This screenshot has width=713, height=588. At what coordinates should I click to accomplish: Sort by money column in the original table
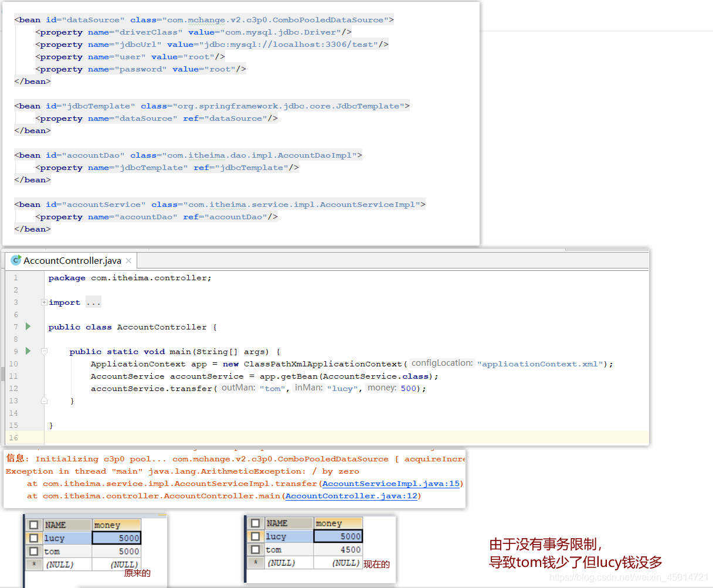[x=116, y=525]
